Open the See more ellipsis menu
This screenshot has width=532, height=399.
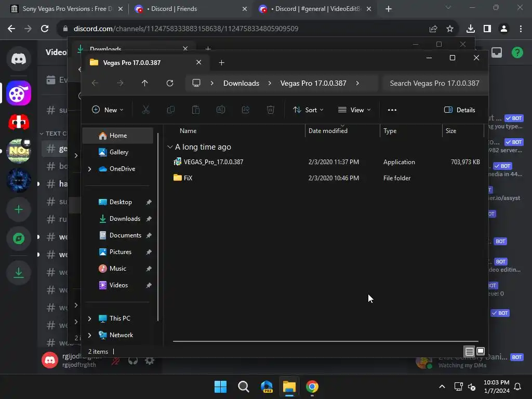coord(392,110)
